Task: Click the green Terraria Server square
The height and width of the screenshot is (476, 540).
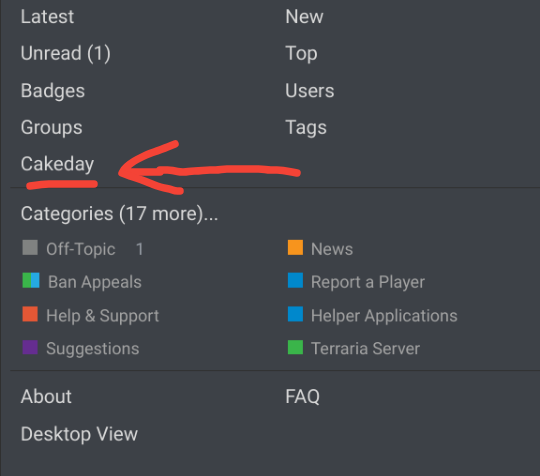Action: [x=295, y=347]
